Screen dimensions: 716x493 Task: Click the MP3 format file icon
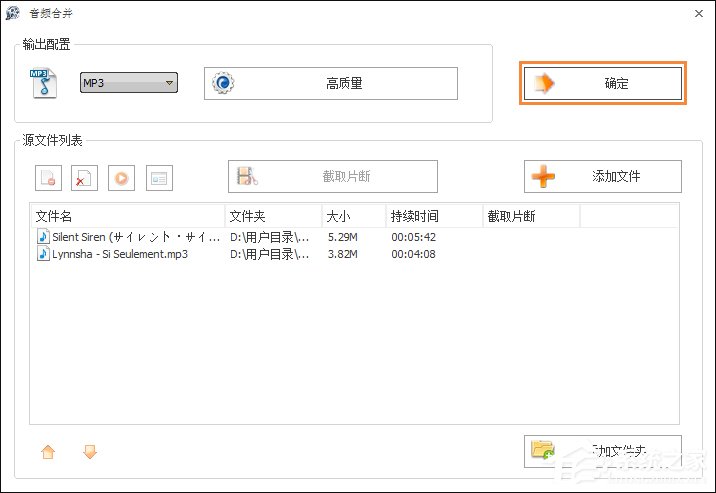pyautogui.click(x=43, y=83)
